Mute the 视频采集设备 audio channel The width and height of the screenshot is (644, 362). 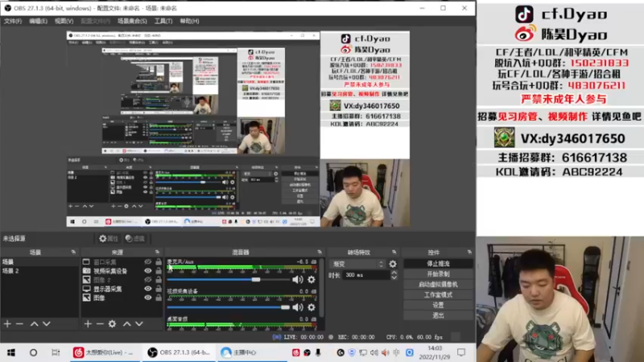click(297, 307)
